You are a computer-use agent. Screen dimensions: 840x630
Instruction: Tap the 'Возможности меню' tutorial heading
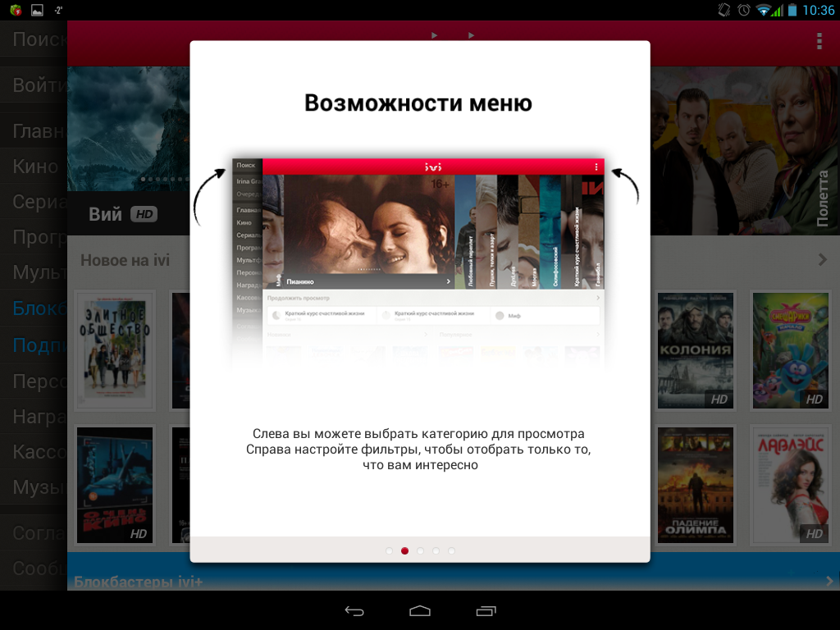(x=418, y=103)
